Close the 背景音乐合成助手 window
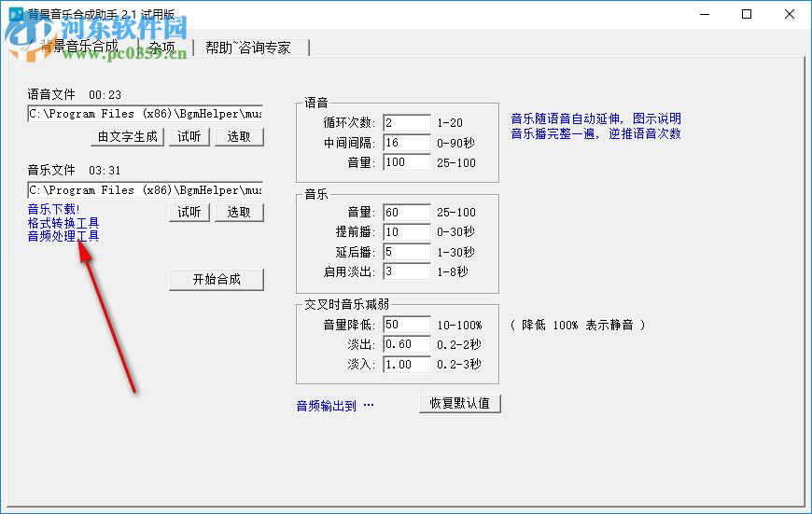 click(790, 14)
